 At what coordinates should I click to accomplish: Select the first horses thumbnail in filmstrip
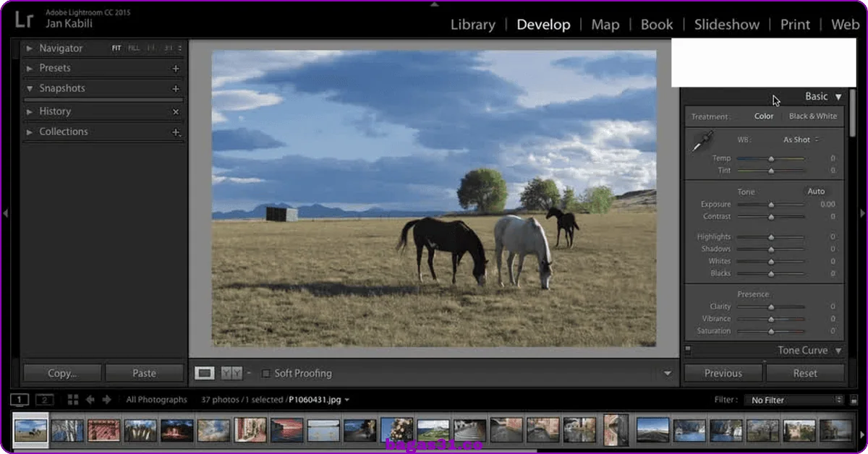coord(31,430)
